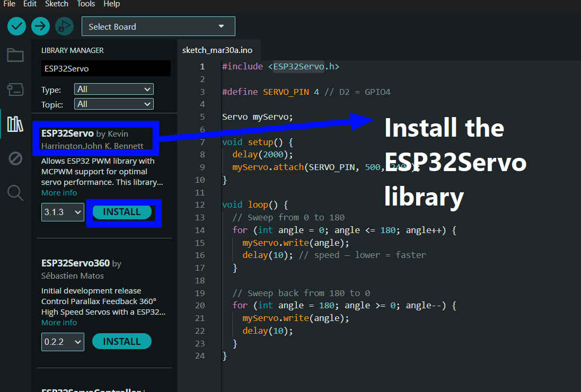
Task: Click the comment Sweep back from 180 to 0
Action: (301, 293)
